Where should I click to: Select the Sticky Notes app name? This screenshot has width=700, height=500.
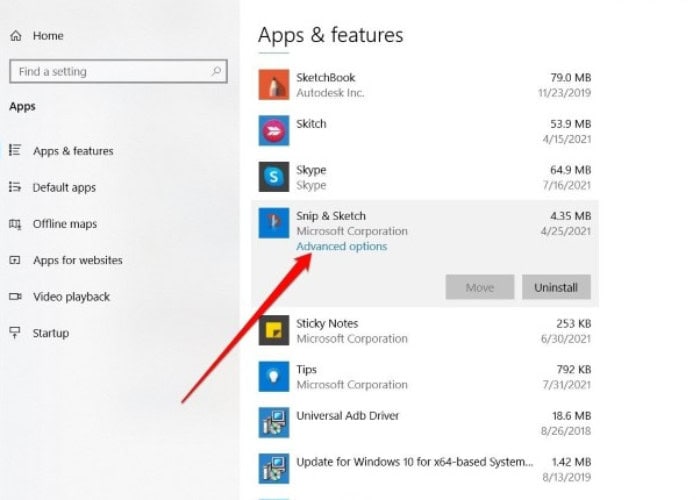tap(327, 323)
